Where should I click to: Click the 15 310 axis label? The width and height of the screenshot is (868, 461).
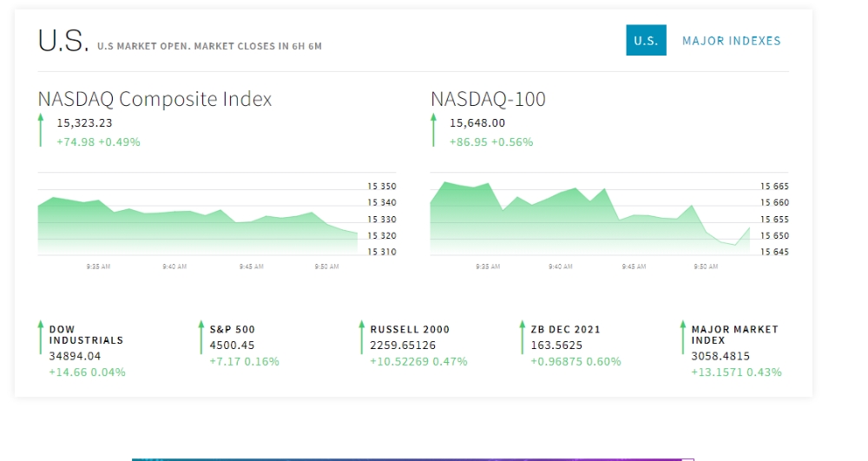[382, 252]
